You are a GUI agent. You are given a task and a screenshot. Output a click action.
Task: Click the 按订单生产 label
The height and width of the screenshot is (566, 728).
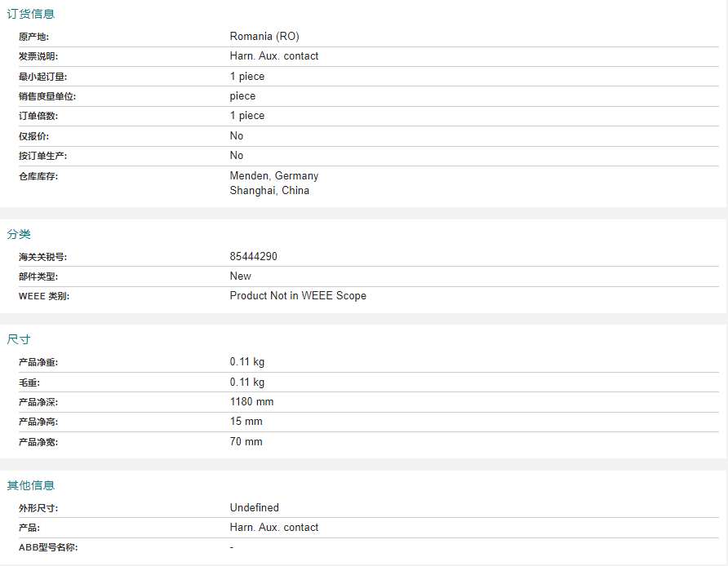(x=42, y=156)
